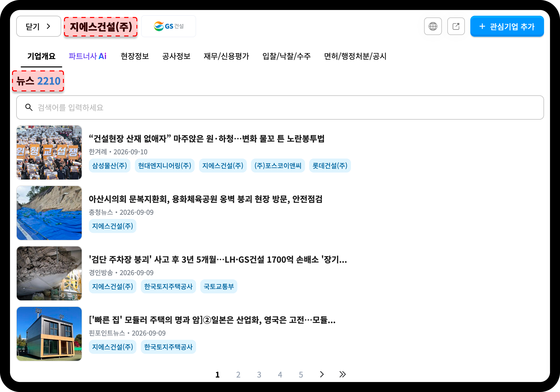This screenshot has width=560, height=392.
Task: Open article 아산시의회 문복지환회 headline
Action: (x=205, y=199)
